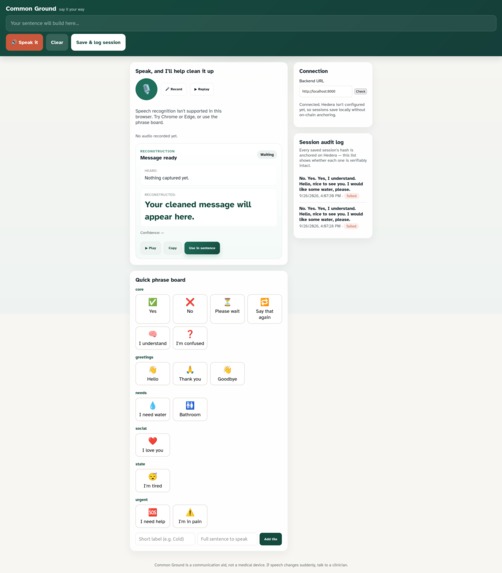The height and width of the screenshot is (573, 502).
Task: Click the Waiting status badge
Action: 267,155
